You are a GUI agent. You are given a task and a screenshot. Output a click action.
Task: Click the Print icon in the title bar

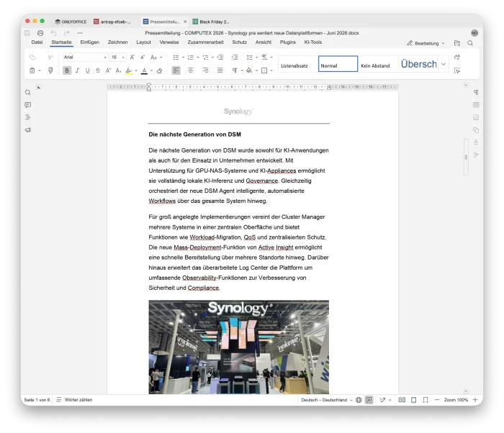coord(40,33)
